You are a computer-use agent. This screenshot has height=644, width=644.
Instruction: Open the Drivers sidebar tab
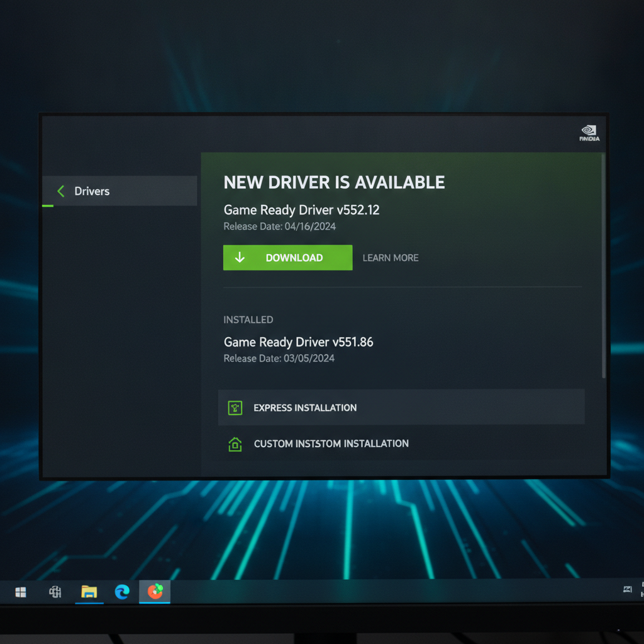(119, 191)
